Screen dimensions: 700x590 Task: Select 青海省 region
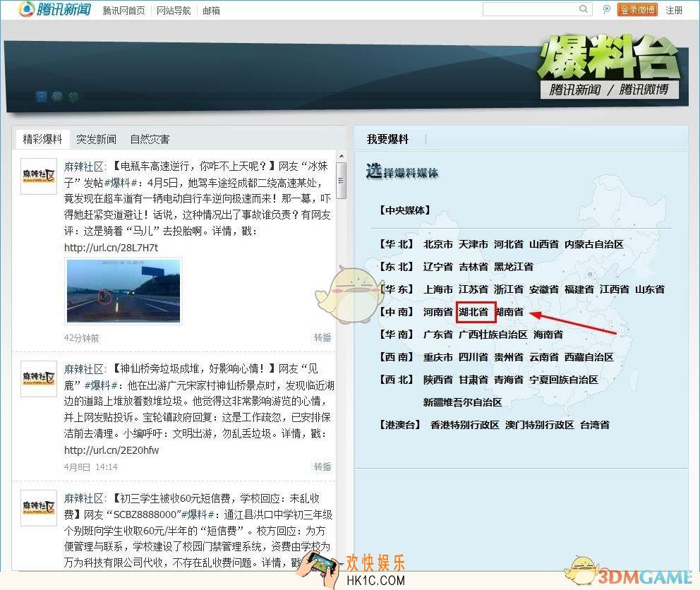coord(509,380)
